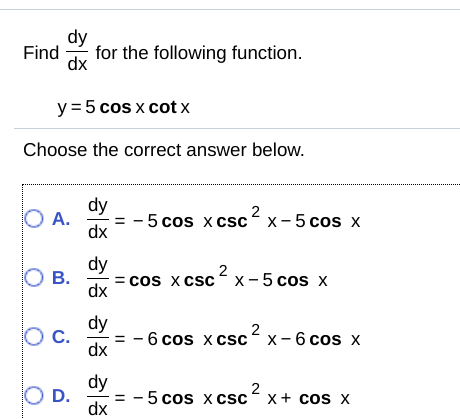Click the dy/dx fraction in the question prompt
Image resolution: width=460 pixels, height=419 pixels.
click(x=77, y=51)
